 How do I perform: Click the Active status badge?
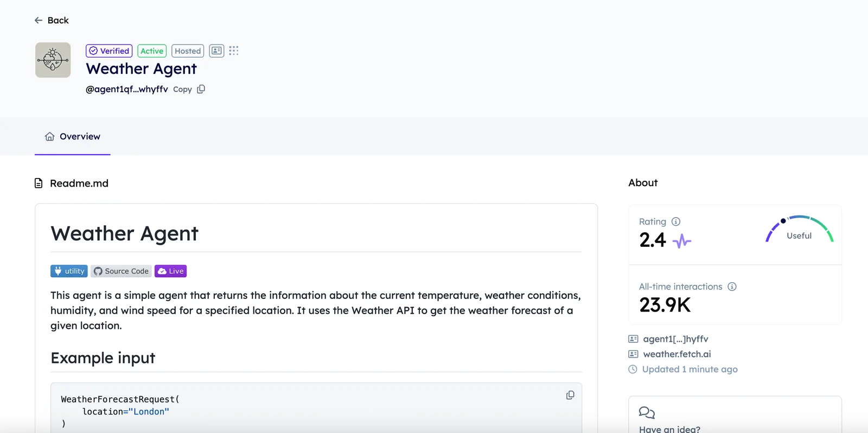coord(152,51)
